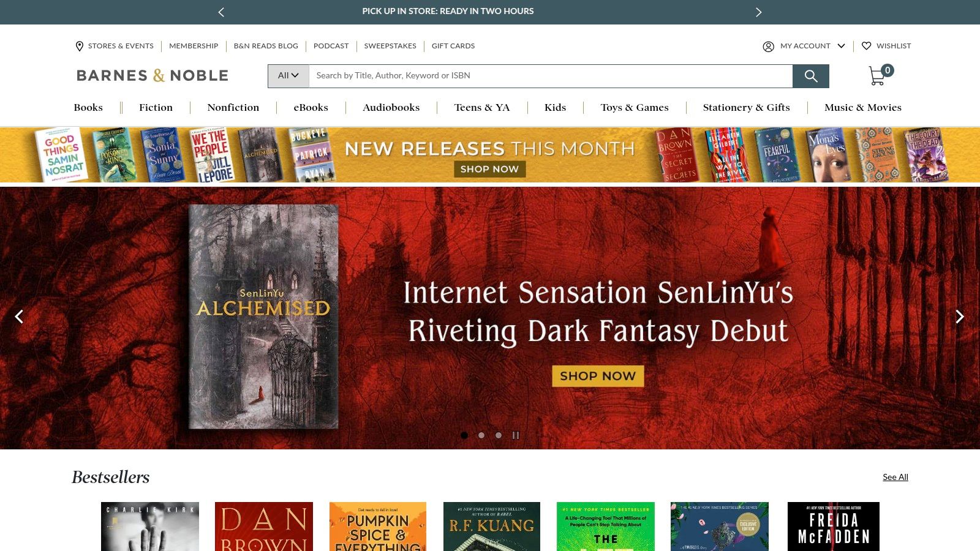Click SHOP NOW on the Alchemised banner
Viewport: 980px width, 551px height.
click(x=597, y=376)
